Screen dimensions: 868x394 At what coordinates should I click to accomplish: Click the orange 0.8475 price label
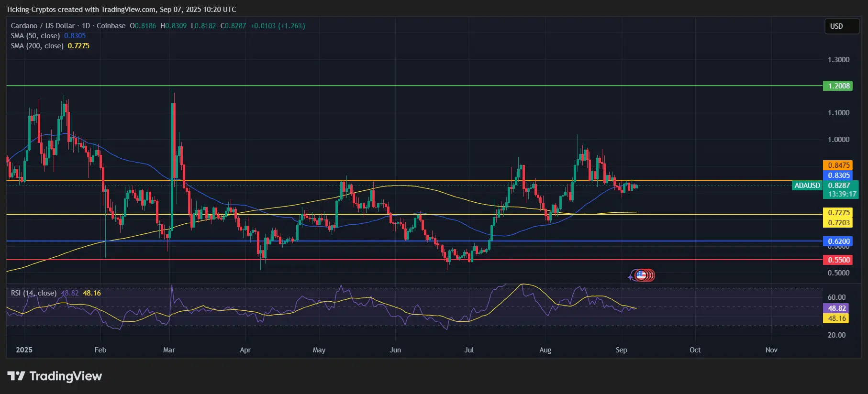[x=837, y=165]
